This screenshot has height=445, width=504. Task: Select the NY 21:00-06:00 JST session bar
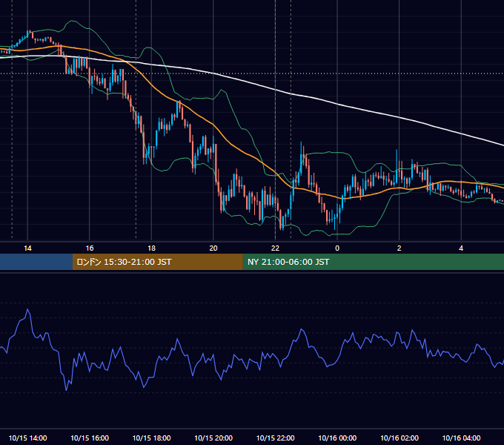[373, 262]
